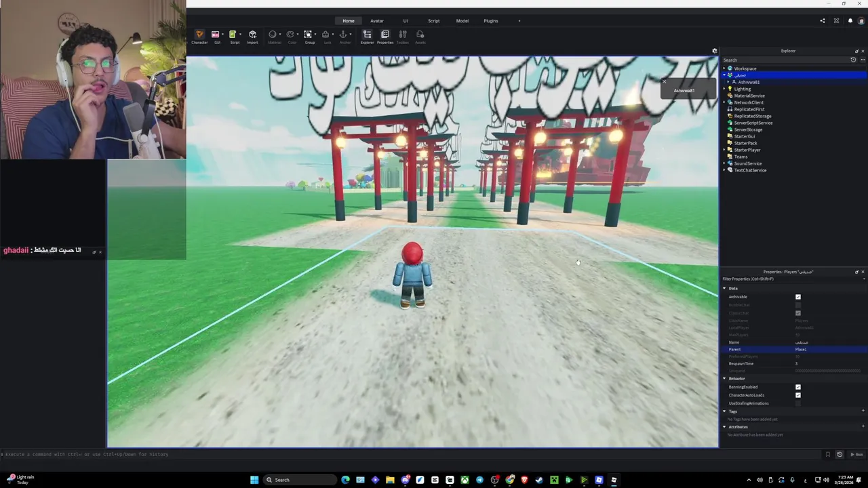Select the Teams service
Image resolution: width=868 pixels, height=488 pixels.
(741, 157)
